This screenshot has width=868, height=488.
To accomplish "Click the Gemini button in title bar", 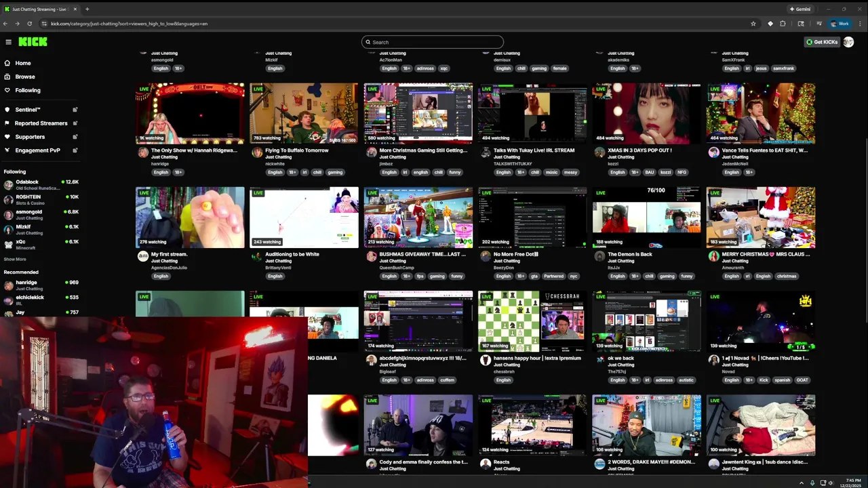I will pyautogui.click(x=800, y=9).
